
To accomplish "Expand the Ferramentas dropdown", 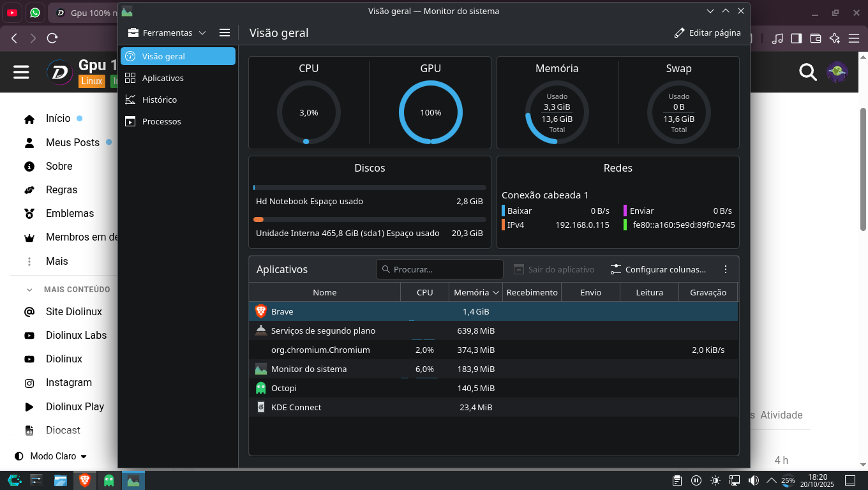I will [x=167, y=33].
